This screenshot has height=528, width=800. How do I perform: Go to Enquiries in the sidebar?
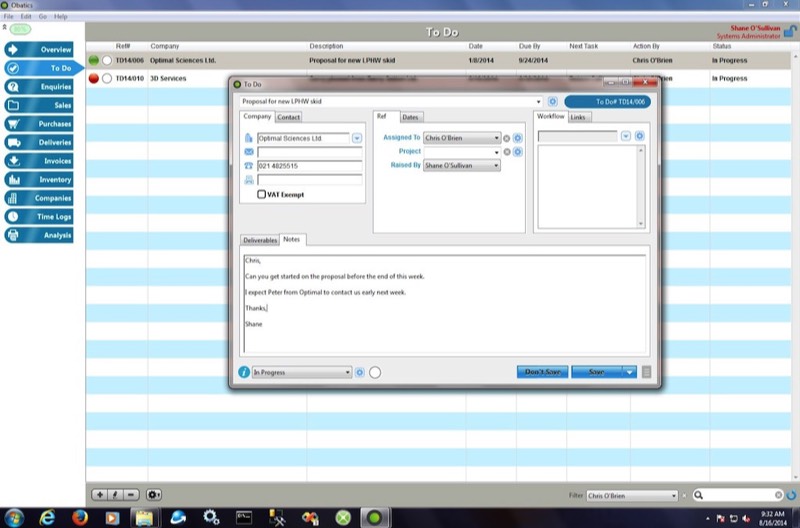(39, 87)
